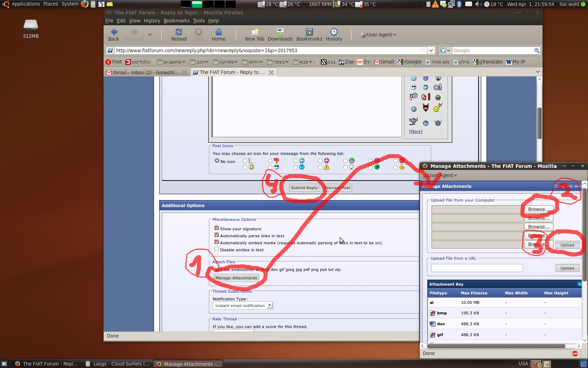Select the green arrow post icon radio
The width and height of the screenshot is (588, 368).
tap(371, 168)
